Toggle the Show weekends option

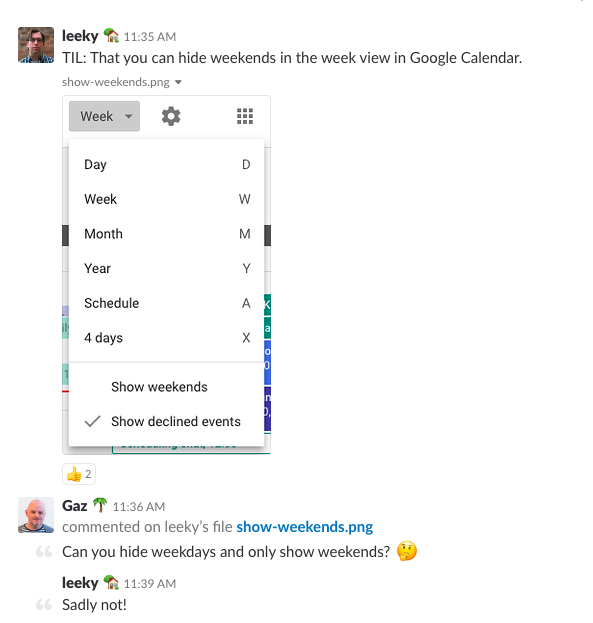pyautogui.click(x=166, y=387)
